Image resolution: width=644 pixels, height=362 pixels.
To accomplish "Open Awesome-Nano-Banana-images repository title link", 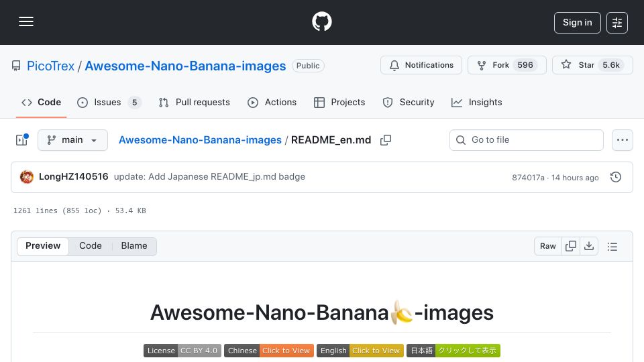I will (x=185, y=66).
